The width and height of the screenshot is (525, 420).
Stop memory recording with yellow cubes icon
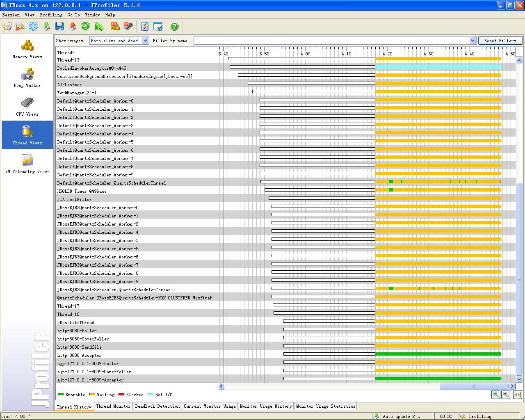click(115, 27)
